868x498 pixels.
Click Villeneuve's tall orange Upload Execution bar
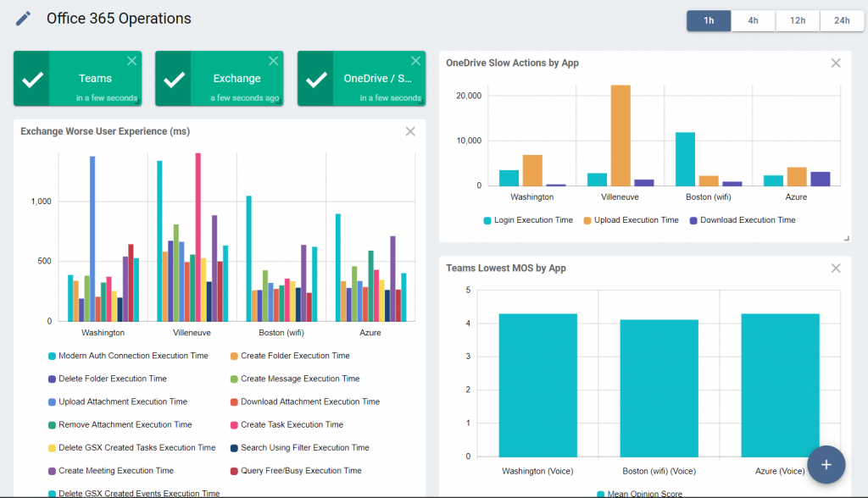[x=620, y=136]
